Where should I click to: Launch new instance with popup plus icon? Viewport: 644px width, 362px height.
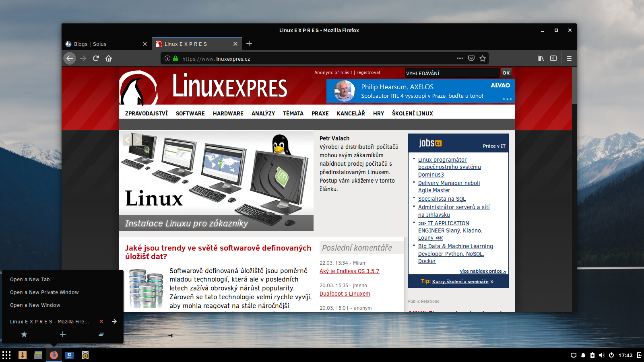pos(63,334)
